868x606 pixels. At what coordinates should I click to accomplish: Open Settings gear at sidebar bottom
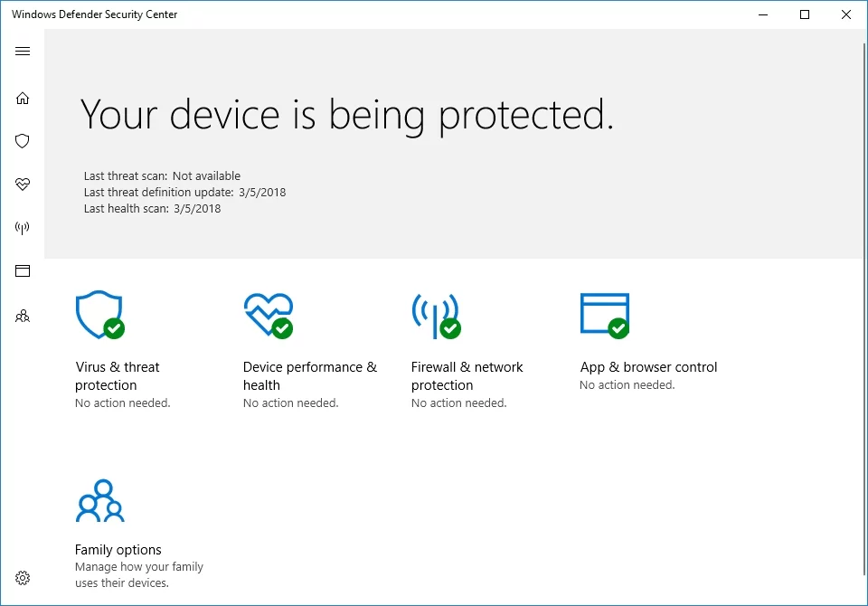(x=23, y=578)
